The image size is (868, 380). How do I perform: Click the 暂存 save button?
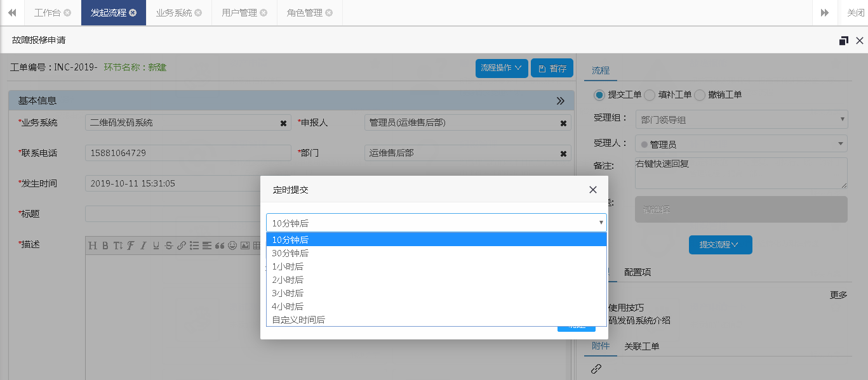(552, 69)
